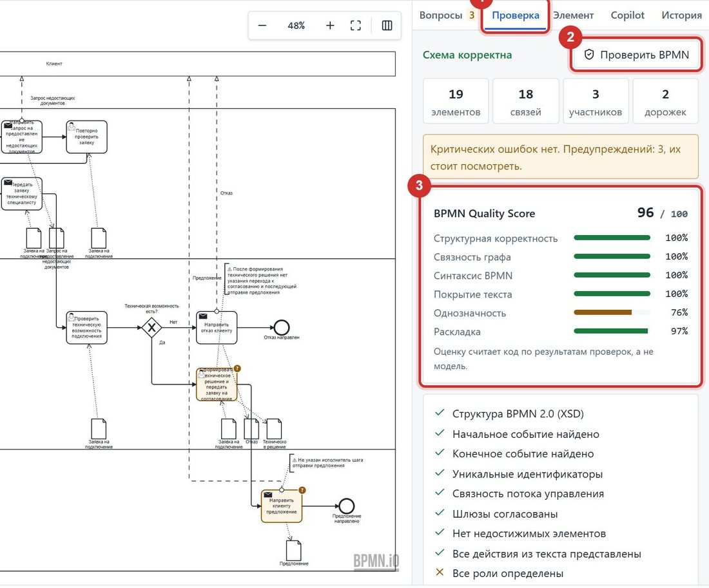Click the '2 дорожек' stat card
The width and height of the screenshot is (709, 588).
[665, 100]
